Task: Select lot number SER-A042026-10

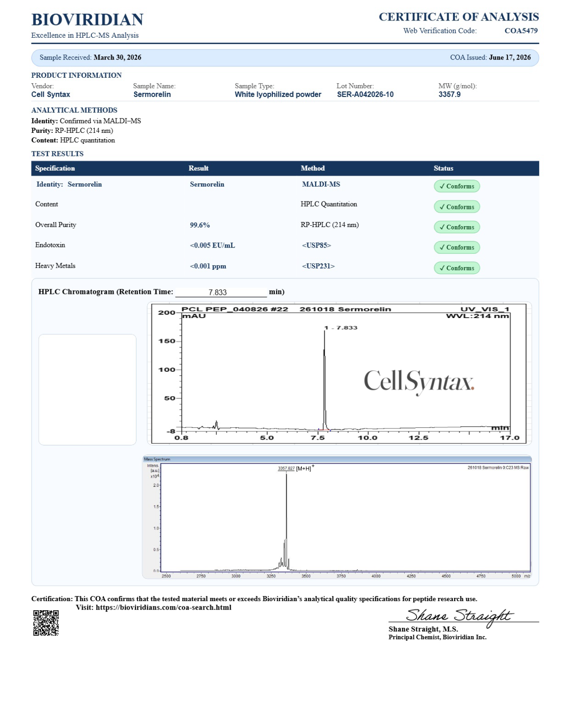Action: (x=365, y=94)
